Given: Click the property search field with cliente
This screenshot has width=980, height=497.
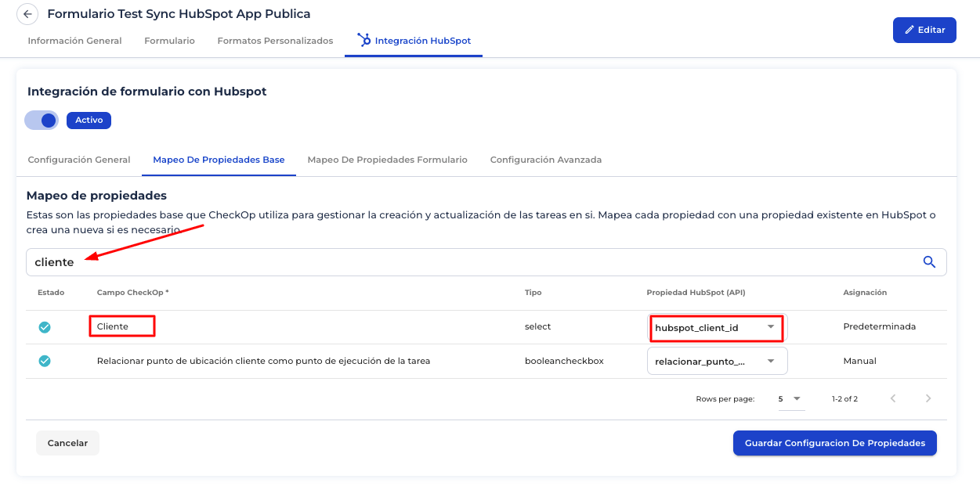Looking at the screenshot, I should pos(470,262).
